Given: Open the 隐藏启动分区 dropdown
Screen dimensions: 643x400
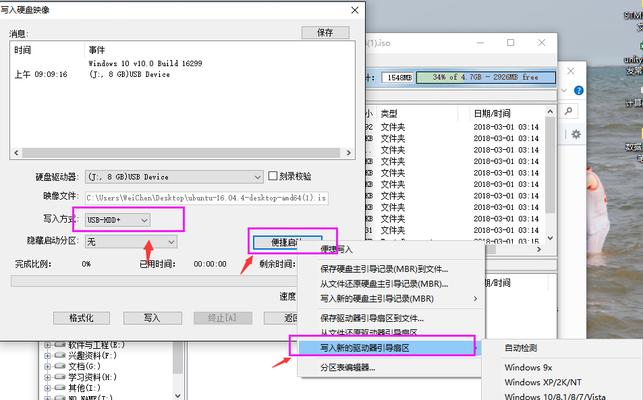Looking at the screenshot, I should tap(131, 242).
